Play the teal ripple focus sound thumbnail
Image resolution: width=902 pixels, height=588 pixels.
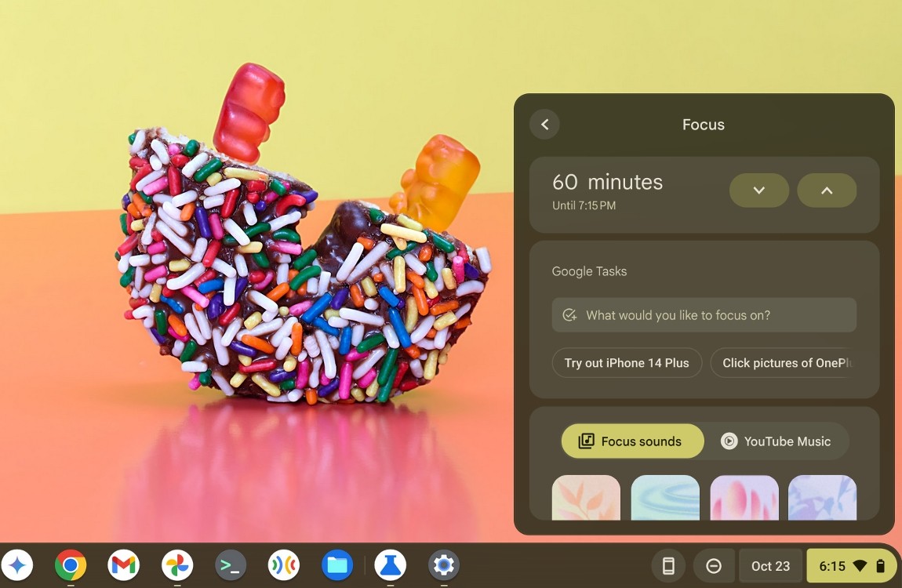point(665,498)
